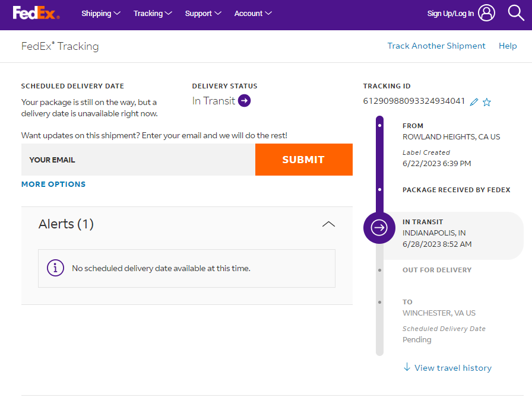Star this shipment to add to watchlist
The height and width of the screenshot is (404, 532).
pyautogui.click(x=487, y=102)
